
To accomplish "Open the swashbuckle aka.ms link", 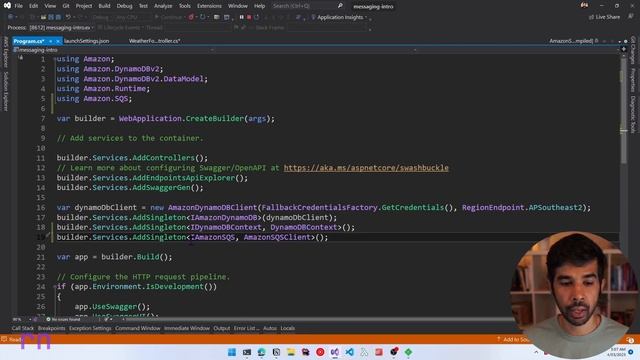I will click(366, 168).
